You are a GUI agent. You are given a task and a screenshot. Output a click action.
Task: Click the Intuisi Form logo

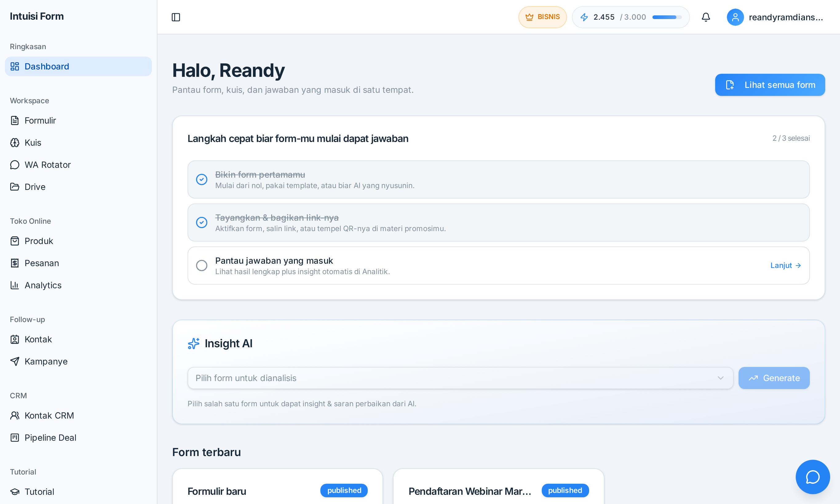click(37, 16)
